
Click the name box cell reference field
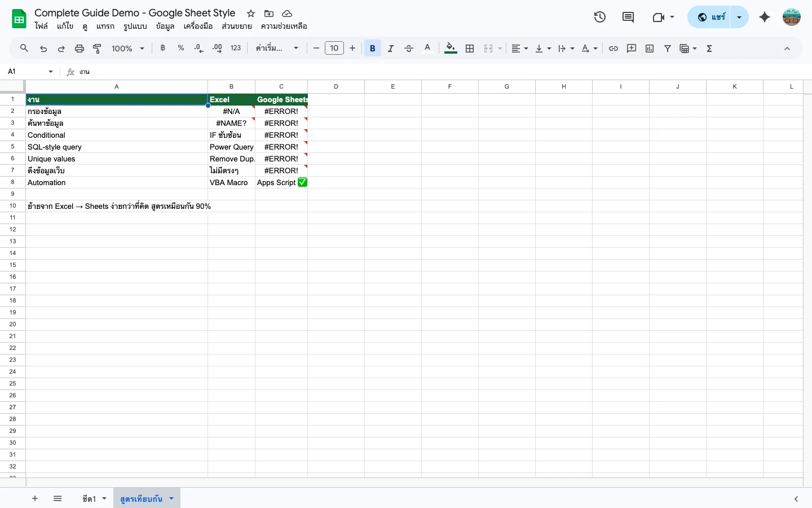click(25, 72)
